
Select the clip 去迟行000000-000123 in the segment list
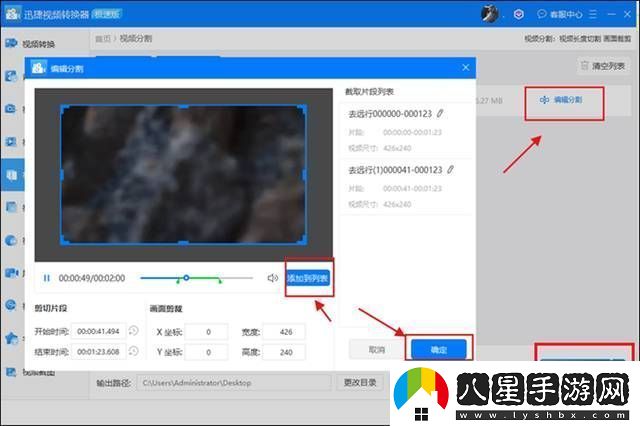pyautogui.click(x=407, y=131)
